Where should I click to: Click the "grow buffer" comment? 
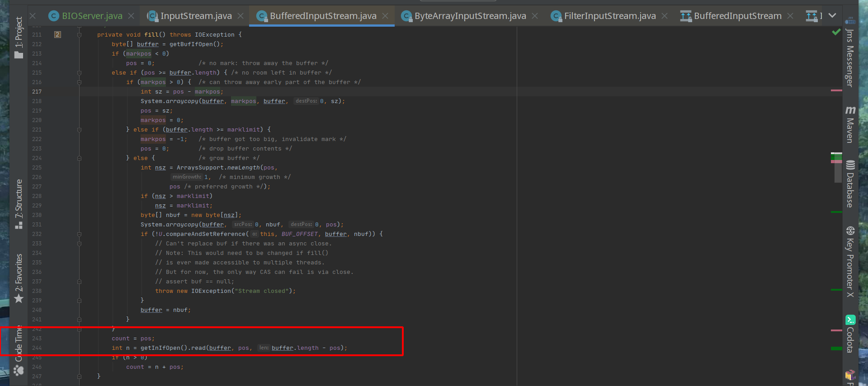tap(229, 158)
